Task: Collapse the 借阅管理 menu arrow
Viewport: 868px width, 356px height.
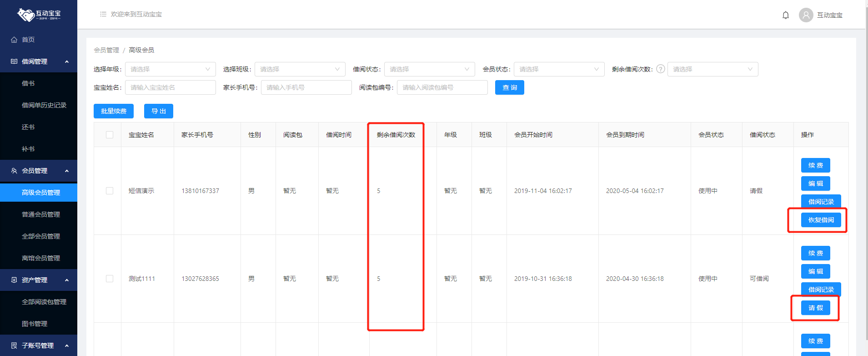Action: point(67,61)
